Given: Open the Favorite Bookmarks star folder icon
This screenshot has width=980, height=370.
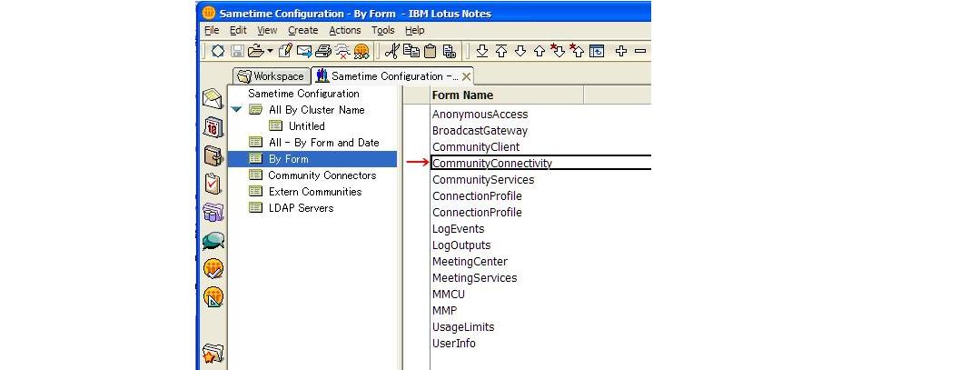Looking at the screenshot, I should [213, 355].
